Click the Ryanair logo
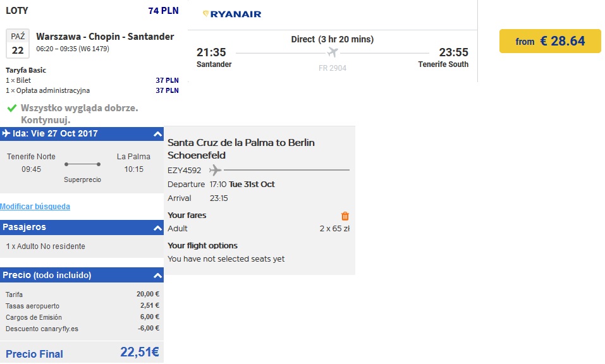The image size is (605, 364). 232,14
